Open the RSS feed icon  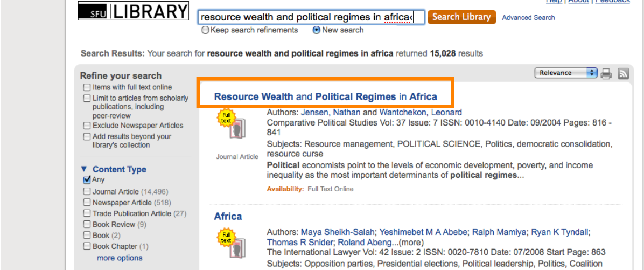[624, 74]
